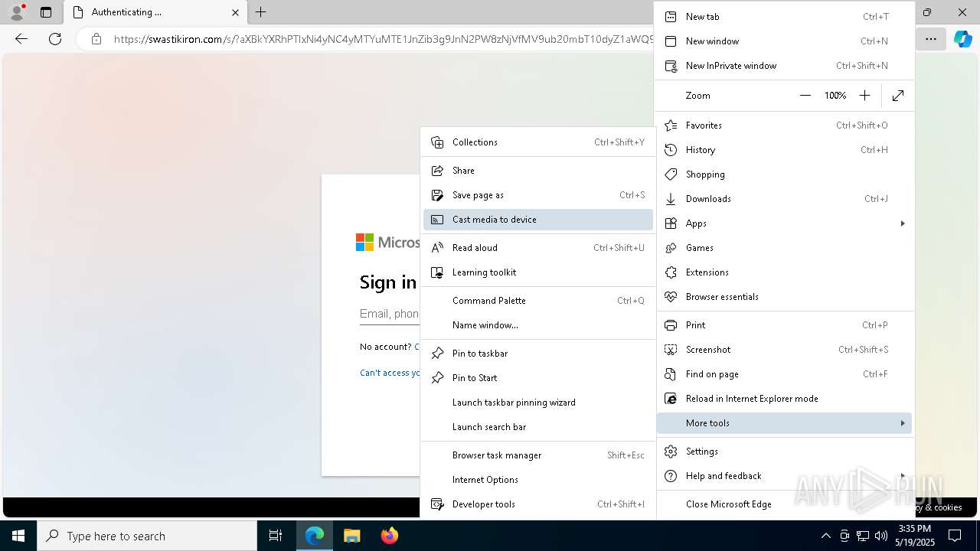980x551 pixels.
Task: Click the Read aloud icon
Action: click(437, 248)
